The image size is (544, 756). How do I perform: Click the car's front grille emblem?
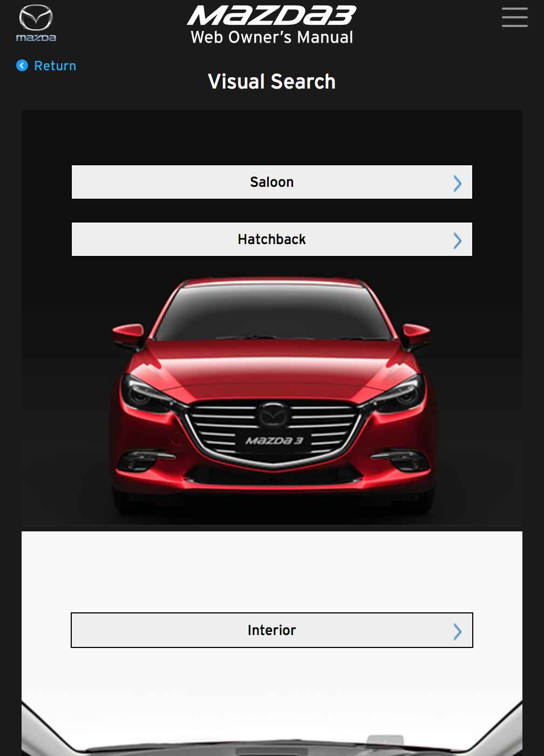[273, 416]
